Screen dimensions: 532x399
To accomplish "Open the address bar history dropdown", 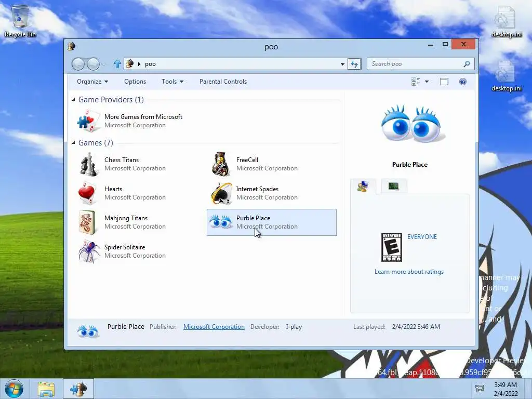I will pyautogui.click(x=342, y=64).
